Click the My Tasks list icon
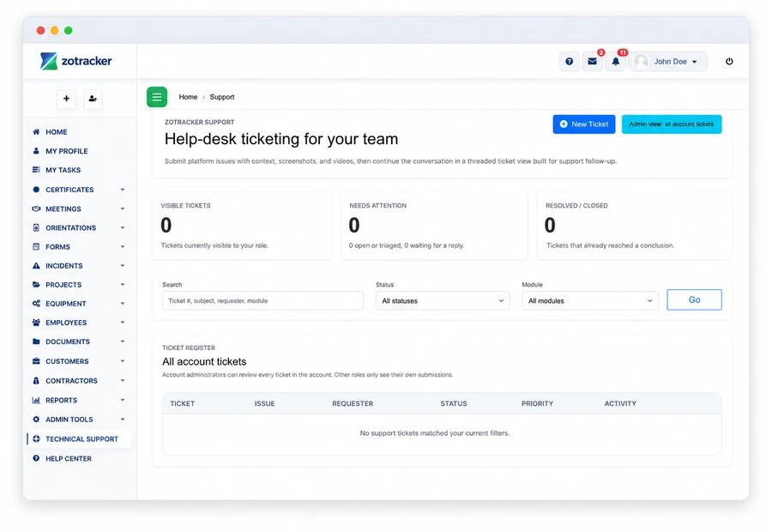This screenshot has height=532, width=772. click(36, 170)
